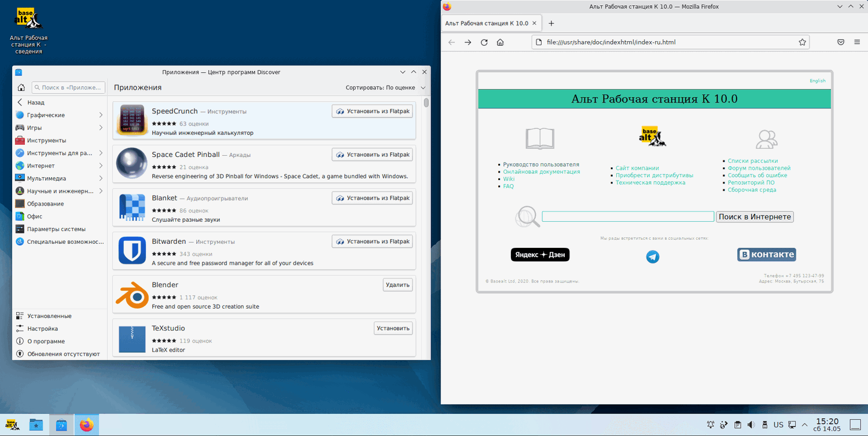Focus the web search field on the page

[628, 217]
